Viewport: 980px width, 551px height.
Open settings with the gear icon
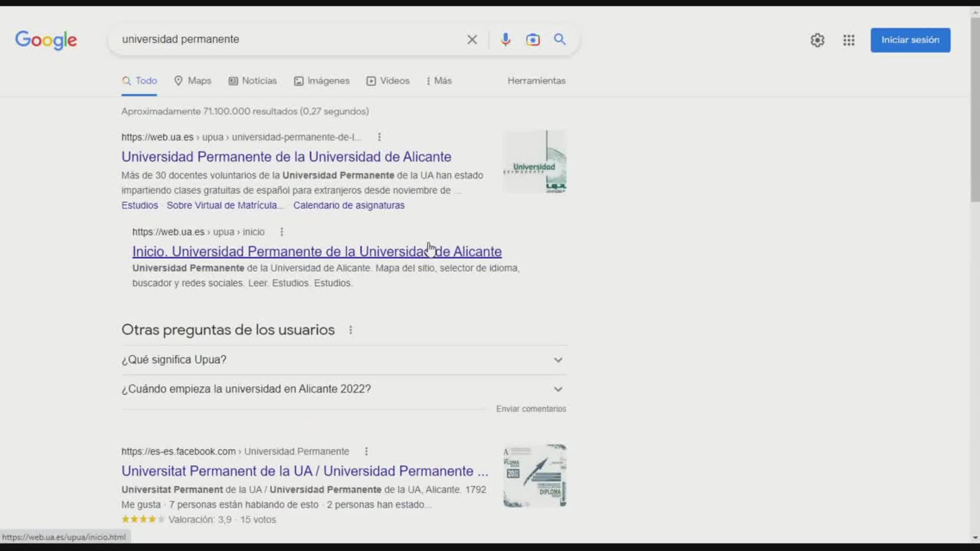818,40
